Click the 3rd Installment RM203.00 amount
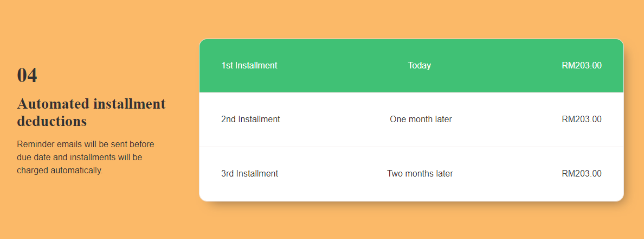The image size is (644, 239). coord(582,174)
